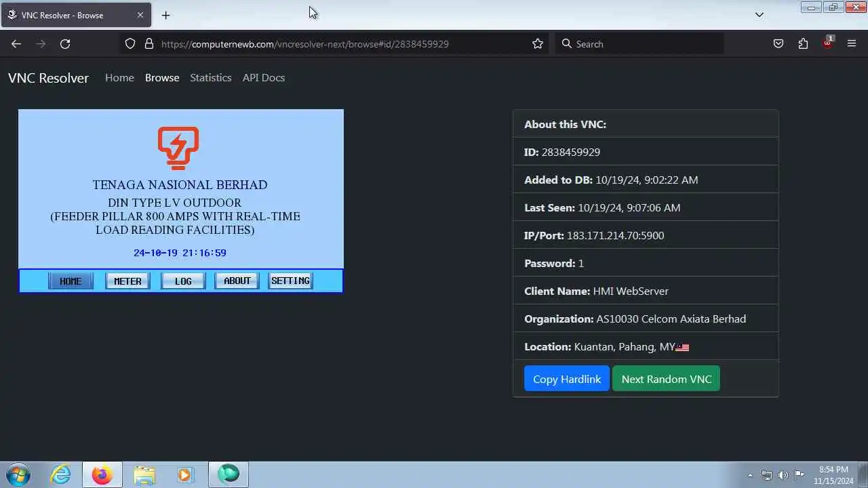Click the Added to DB timestamp row
The image size is (868, 488).
(x=646, y=180)
